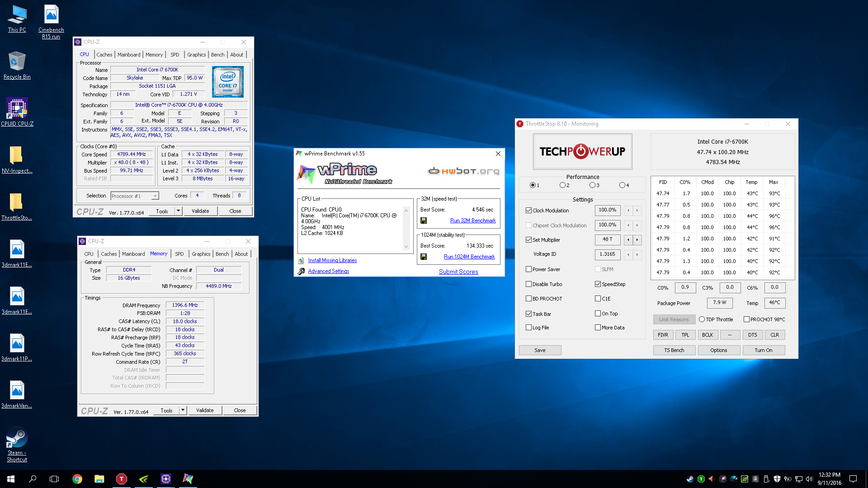Launch Steam shortcut on desktop
The width and height of the screenshot is (868, 488).
[17, 444]
